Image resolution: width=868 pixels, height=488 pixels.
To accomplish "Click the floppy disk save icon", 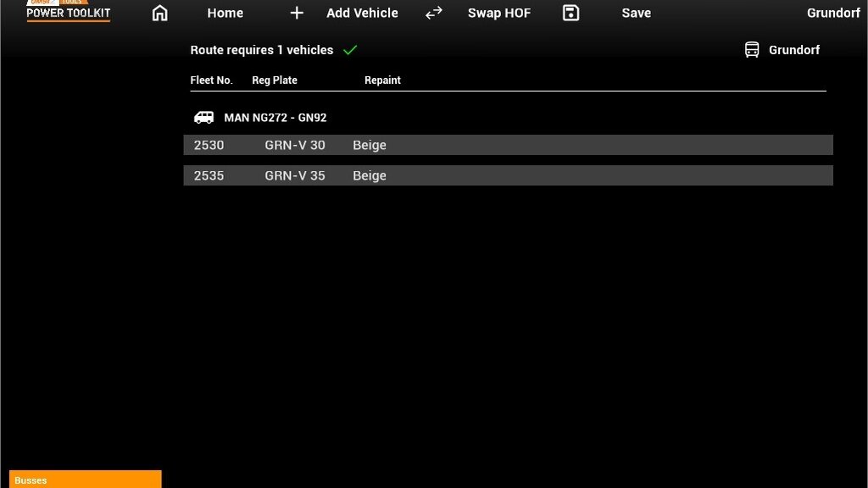I will click(570, 13).
